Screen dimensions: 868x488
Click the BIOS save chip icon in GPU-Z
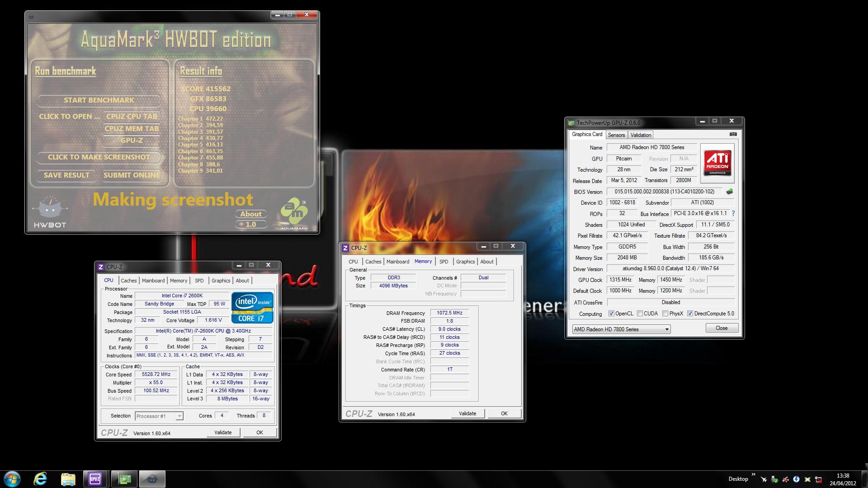click(730, 192)
